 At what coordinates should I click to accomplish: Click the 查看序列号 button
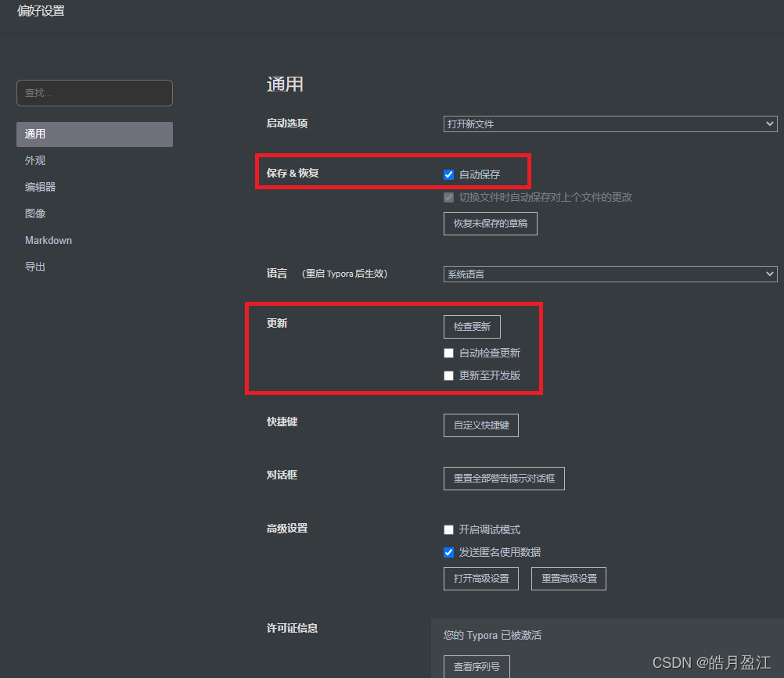[x=477, y=666]
